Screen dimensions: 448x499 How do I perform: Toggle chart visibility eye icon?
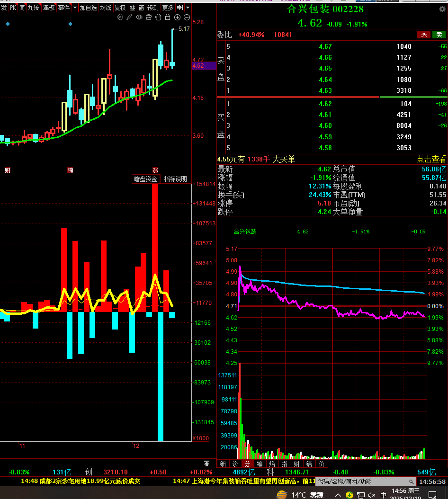[139, 17]
